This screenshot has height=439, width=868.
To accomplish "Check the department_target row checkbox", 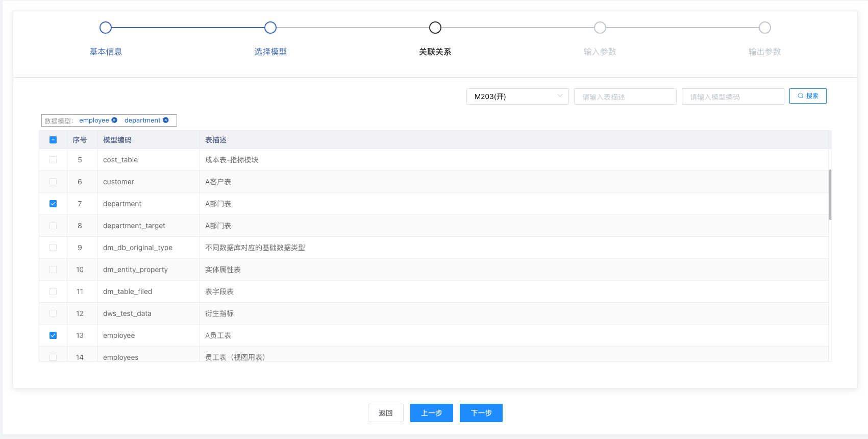I will tap(53, 226).
